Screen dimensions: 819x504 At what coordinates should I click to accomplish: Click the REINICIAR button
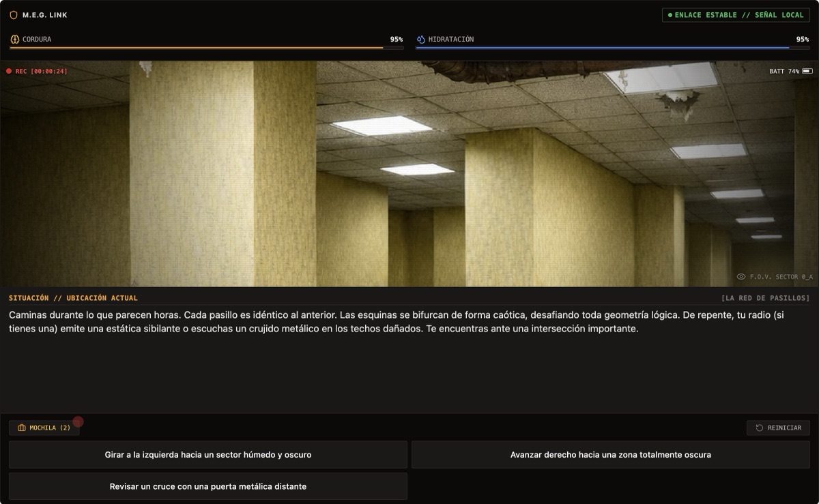[779, 428]
